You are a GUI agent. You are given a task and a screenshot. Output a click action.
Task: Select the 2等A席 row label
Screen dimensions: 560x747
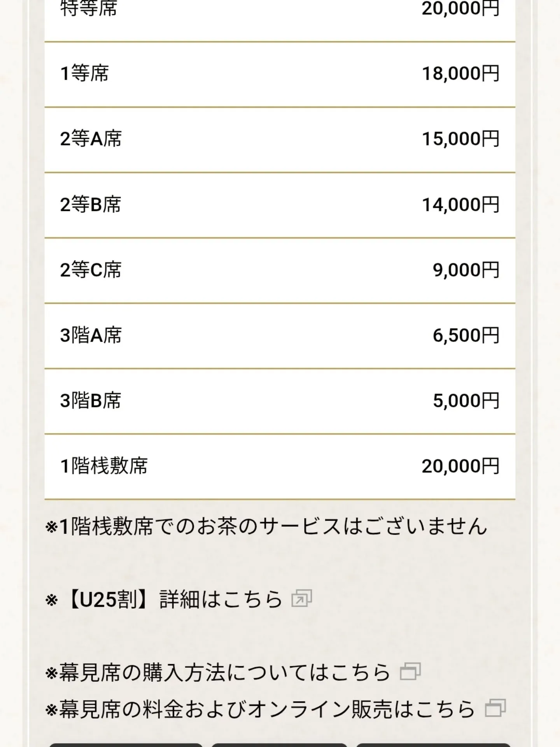click(x=91, y=139)
